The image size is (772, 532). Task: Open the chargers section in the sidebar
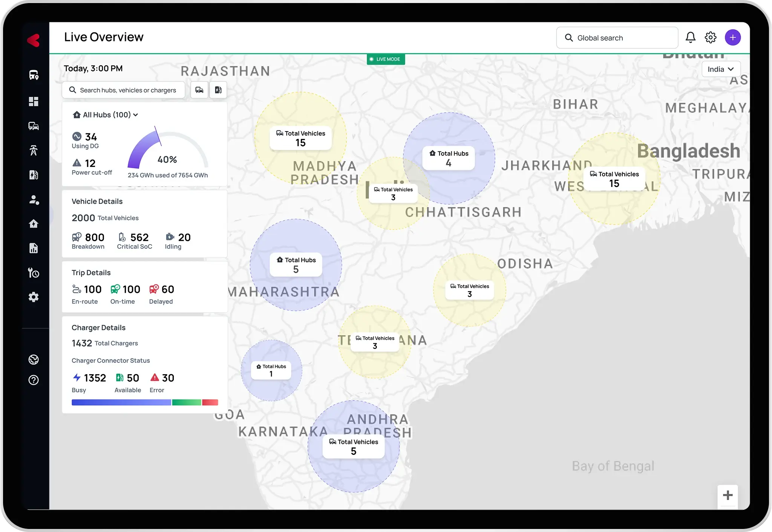tap(34, 175)
